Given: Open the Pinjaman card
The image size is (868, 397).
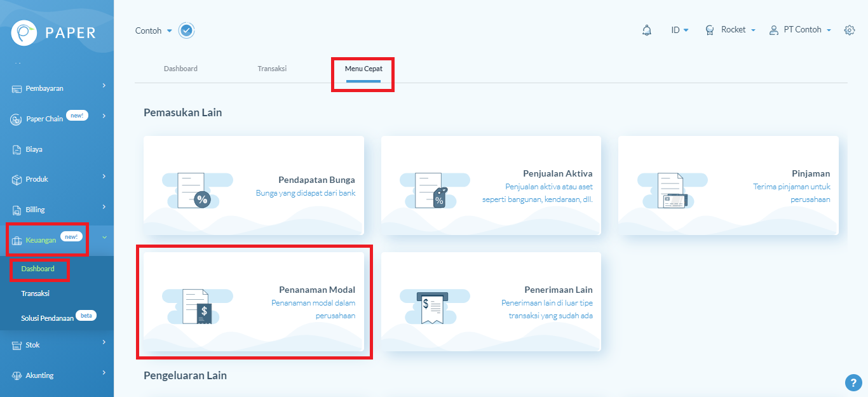Looking at the screenshot, I should [728, 185].
